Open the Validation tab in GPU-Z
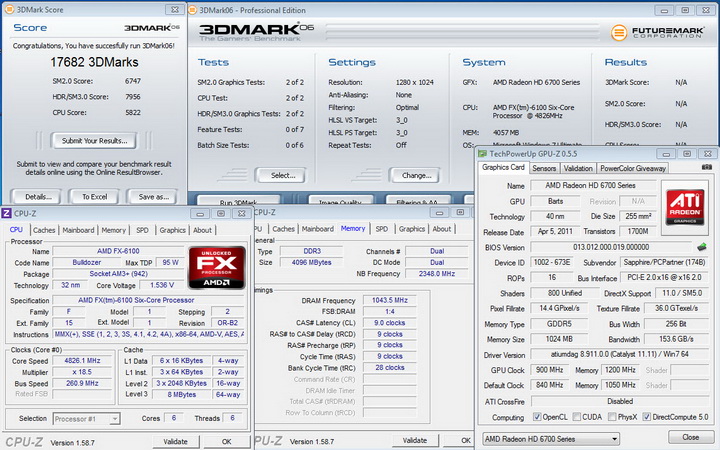 [578, 168]
